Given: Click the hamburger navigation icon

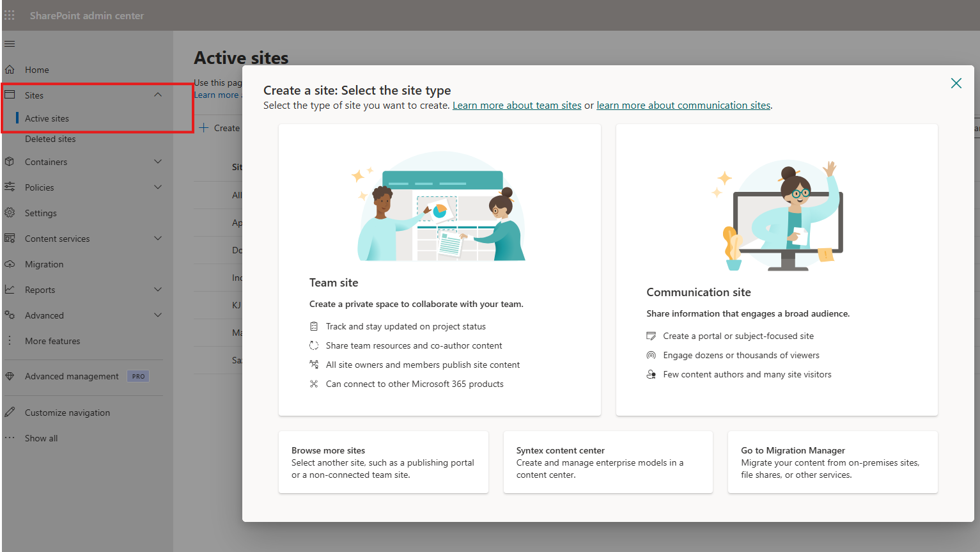Looking at the screenshot, I should [x=10, y=43].
